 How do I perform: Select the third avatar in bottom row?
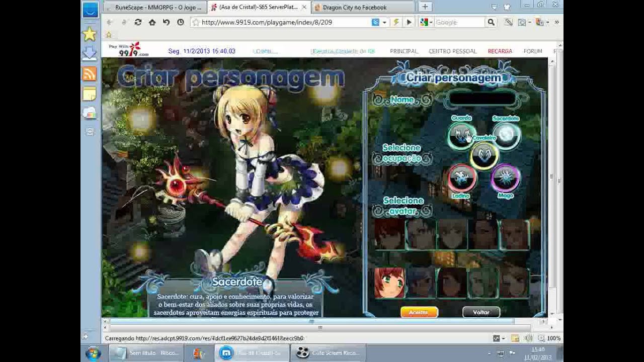452,283
